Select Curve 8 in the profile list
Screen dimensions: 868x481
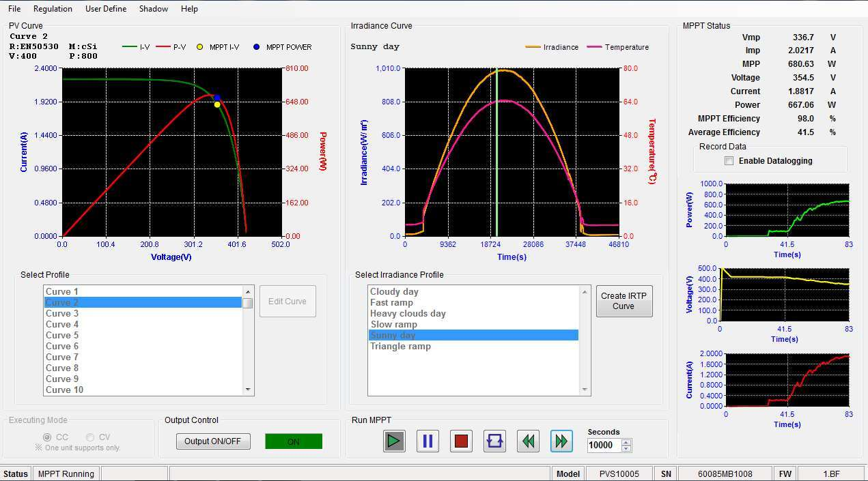(x=143, y=368)
